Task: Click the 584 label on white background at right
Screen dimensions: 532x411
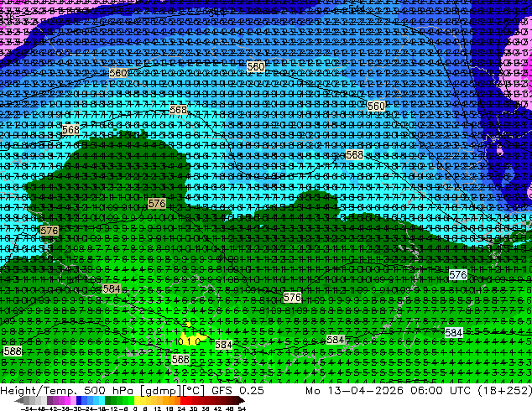Action: point(453,333)
